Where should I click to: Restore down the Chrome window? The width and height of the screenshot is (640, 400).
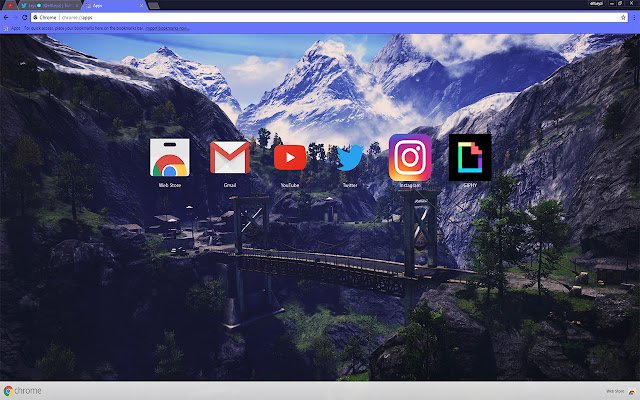(620, 3)
